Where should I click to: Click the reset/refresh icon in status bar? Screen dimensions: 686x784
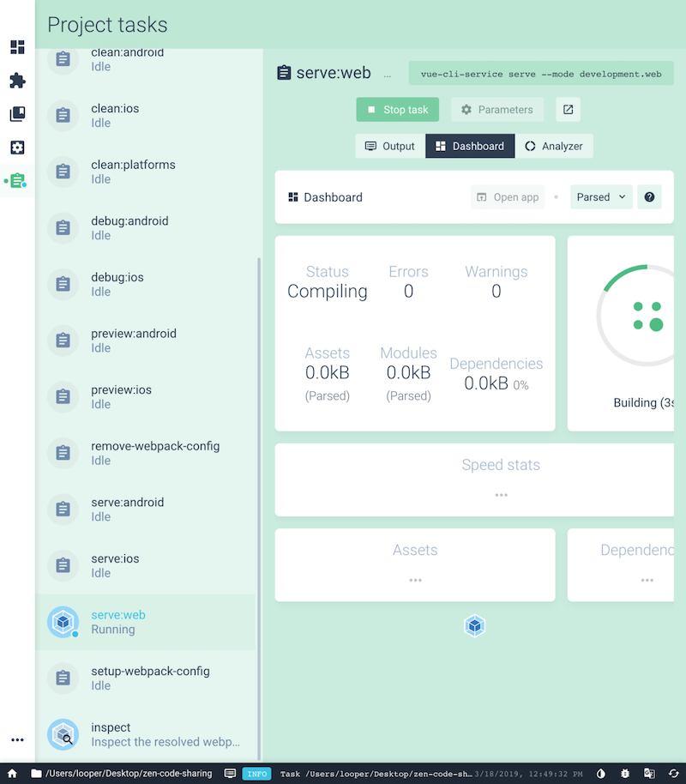(x=674, y=773)
